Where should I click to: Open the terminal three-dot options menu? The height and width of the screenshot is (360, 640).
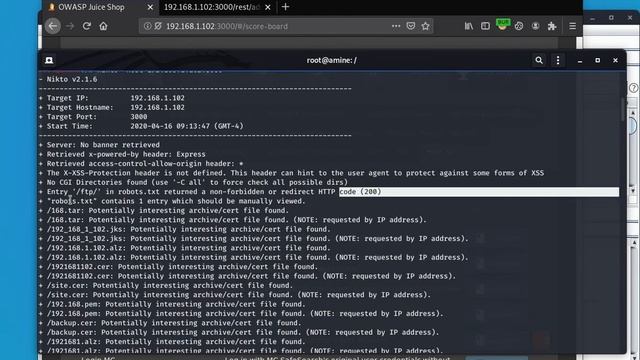click(558, 60)
